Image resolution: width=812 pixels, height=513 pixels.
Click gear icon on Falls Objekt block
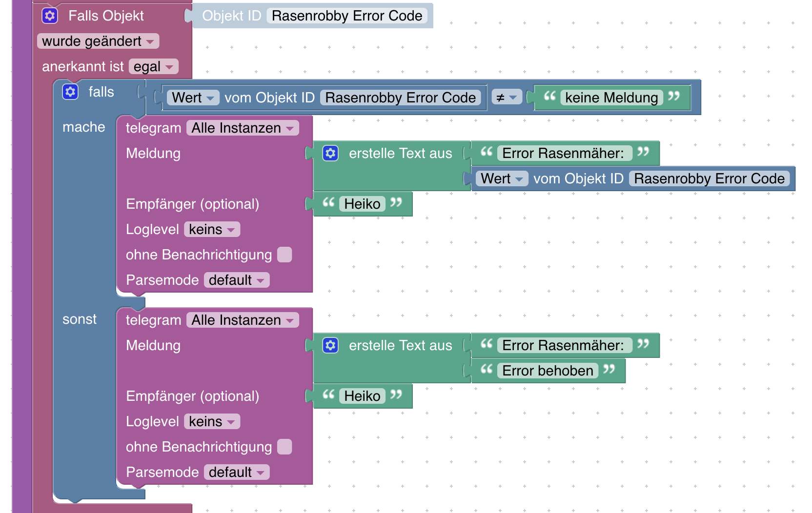point(50,16)
